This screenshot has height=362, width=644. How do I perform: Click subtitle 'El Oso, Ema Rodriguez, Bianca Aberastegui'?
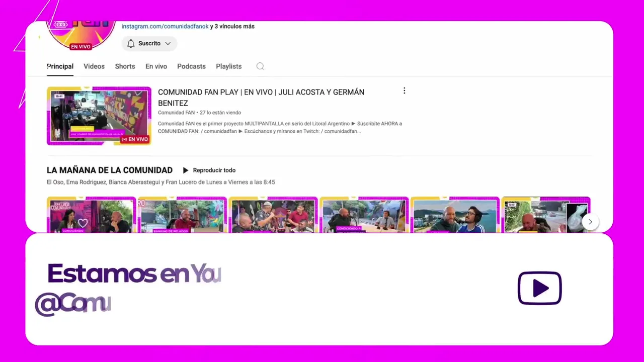tap(160, 182)
